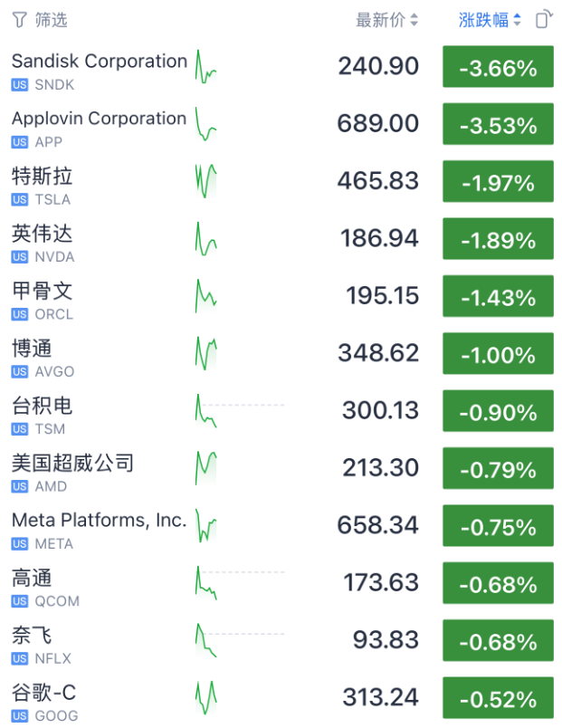Toggle the -1.43% badge for 甲骨文
Screen dimensions: 562x728
click(498, 296)
